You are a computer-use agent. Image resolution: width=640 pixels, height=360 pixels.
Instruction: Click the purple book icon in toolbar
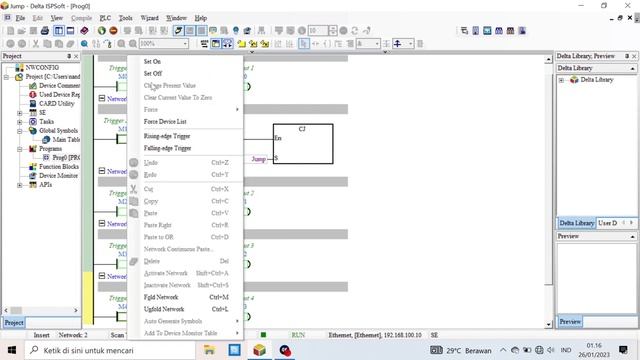(84, 31)
